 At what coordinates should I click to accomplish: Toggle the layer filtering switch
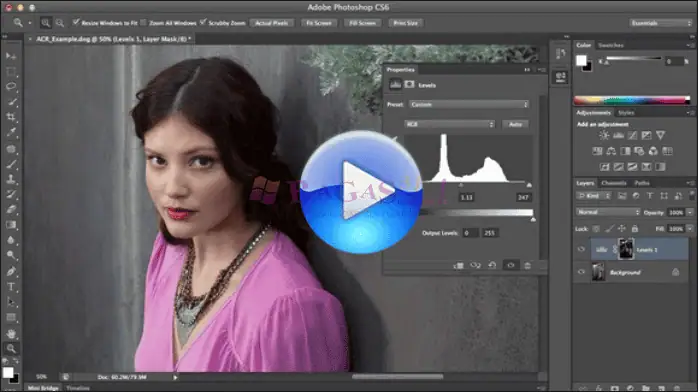coord(692,195)
